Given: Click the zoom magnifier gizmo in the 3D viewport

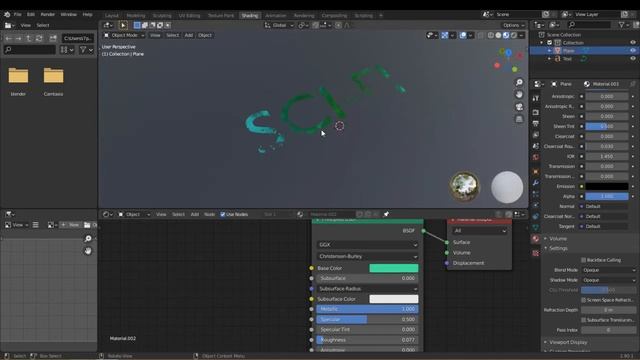Looking at the screenshot, I should point(519,82).
